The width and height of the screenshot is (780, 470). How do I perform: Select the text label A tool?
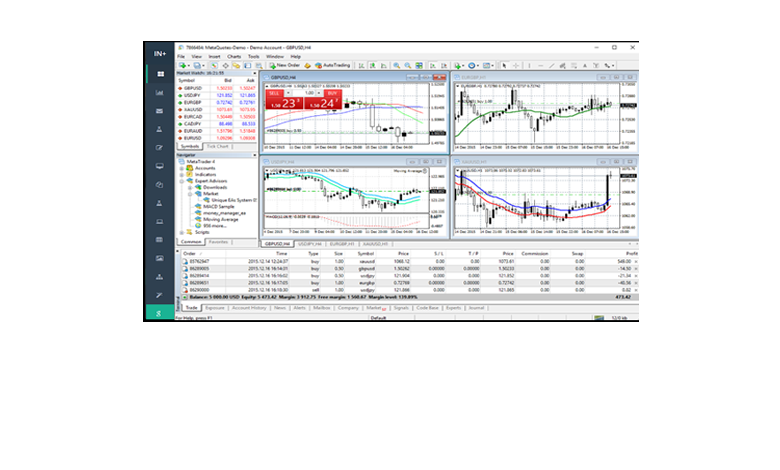coord(585,65)
